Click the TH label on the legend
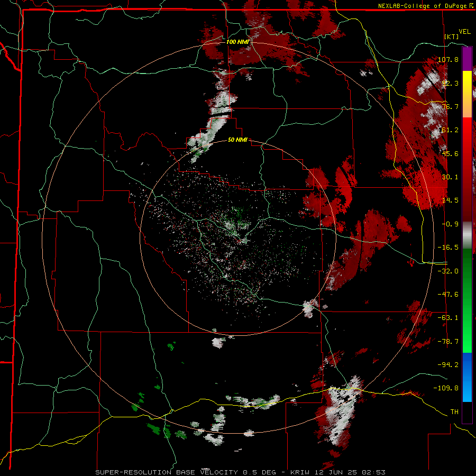Viewport: 476px width, 476px height. coord(454,412)
